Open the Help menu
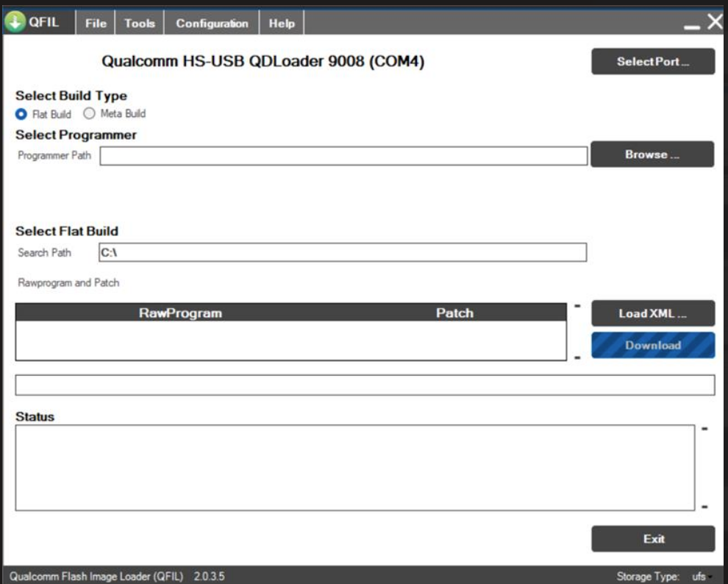This screenshot has width=728, height=584. [282, 24]
